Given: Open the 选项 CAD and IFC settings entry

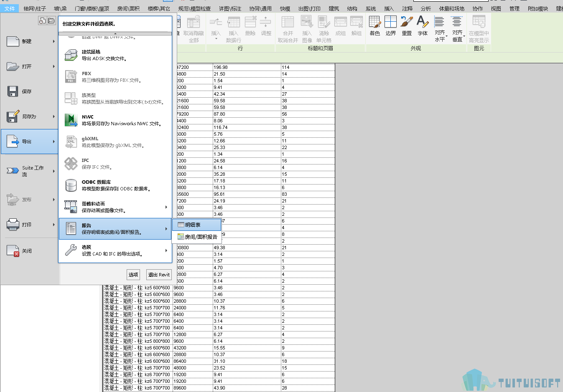Looking at the screenshot, I should (115, 250).
